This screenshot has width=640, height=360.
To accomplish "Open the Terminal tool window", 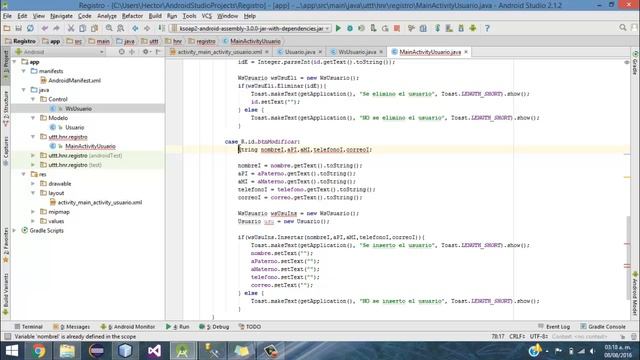I will click(29, 327).
